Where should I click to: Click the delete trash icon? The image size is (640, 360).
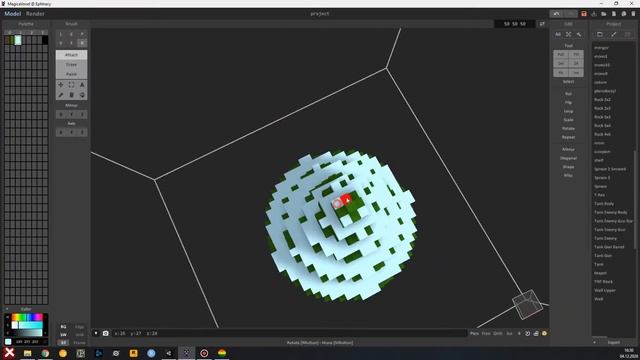click(x=633, y=14)
